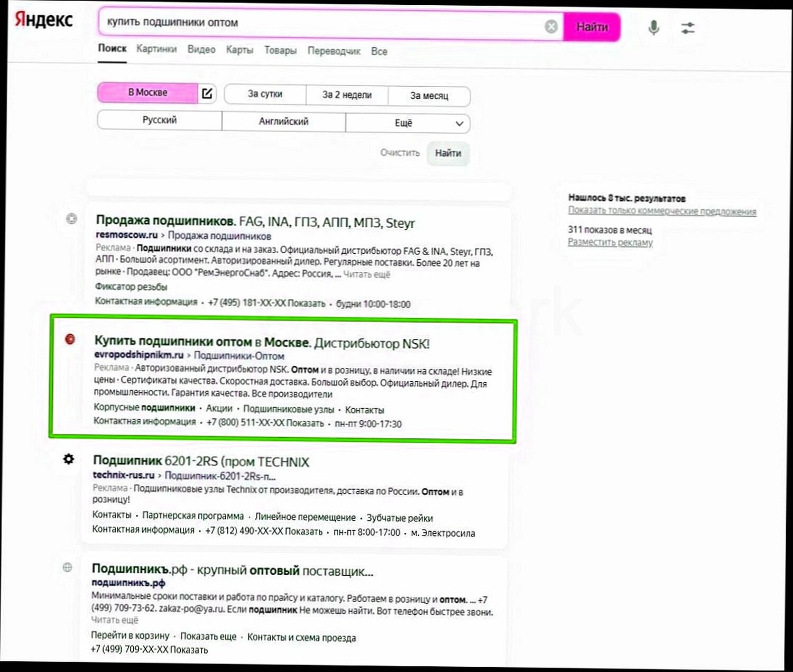Click Подшипники-Оптом breadcrumb in evropodshipnikm result

click(x=239, y=356)
